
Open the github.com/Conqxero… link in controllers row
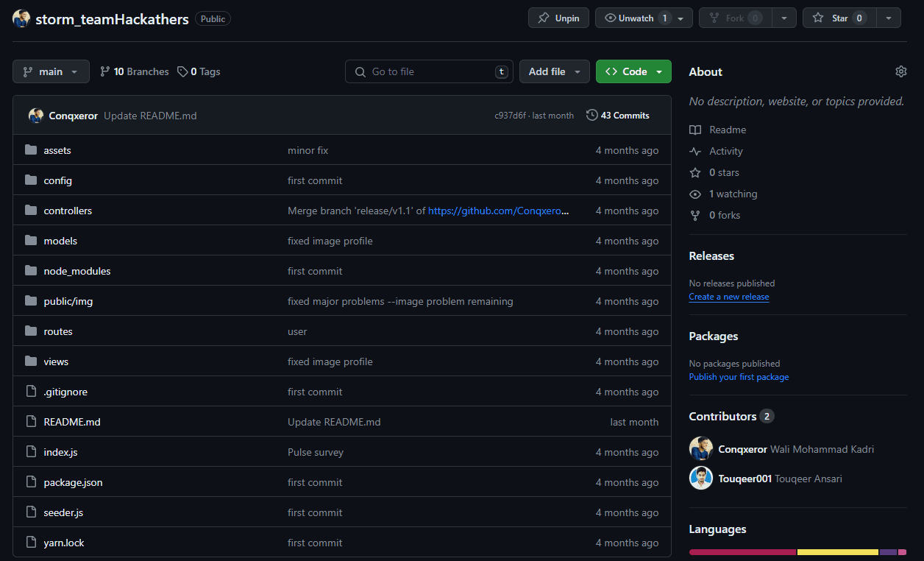(x=499, y=211)
